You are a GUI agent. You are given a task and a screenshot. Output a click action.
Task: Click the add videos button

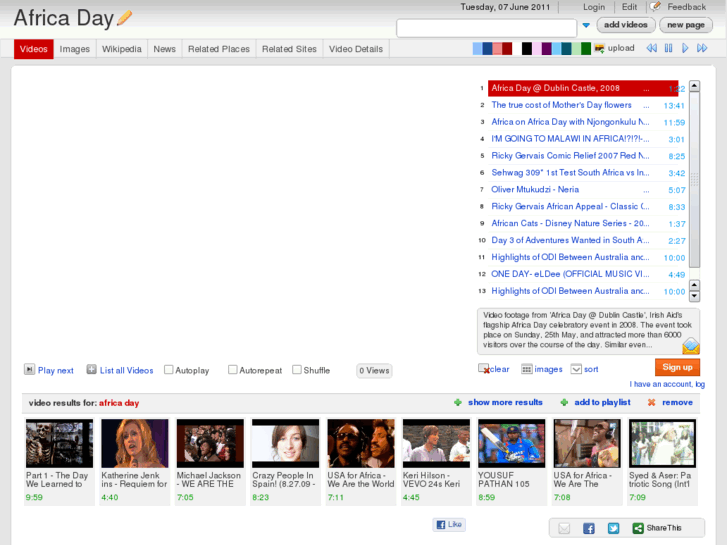pos(626,25)
